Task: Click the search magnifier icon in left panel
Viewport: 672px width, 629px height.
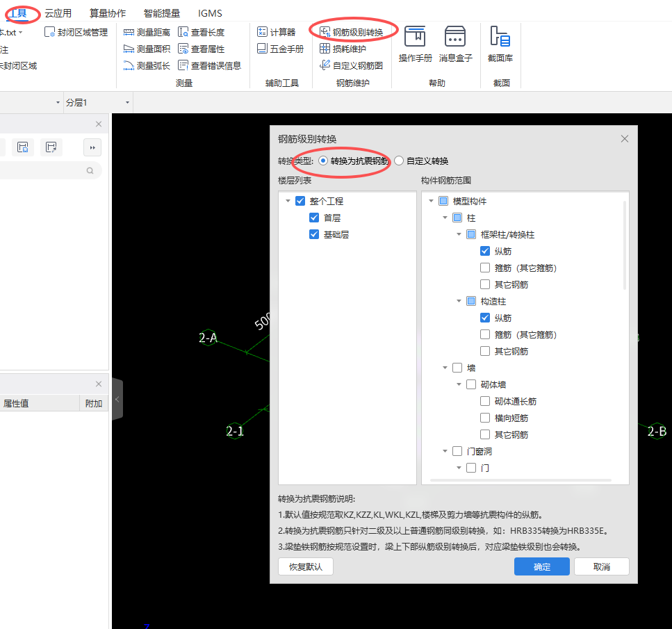Action: (x=90, y=171)
